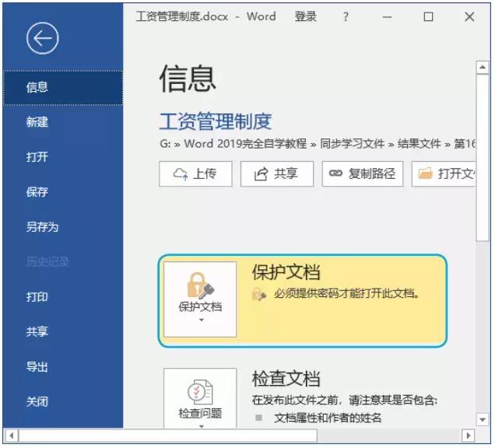This screenshot has height=448, width=495.
Task: Open the 打印 page
Action: [37, 297]
